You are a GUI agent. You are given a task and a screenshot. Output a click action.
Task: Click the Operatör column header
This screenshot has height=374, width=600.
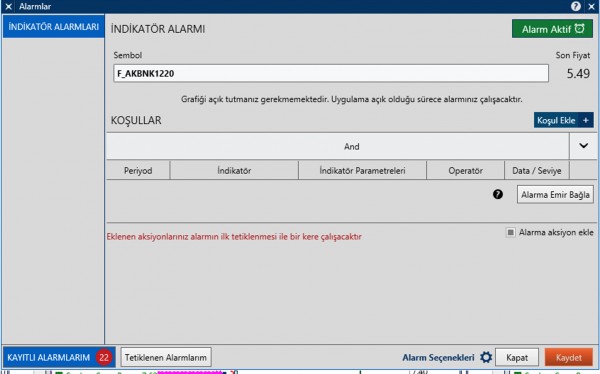click(465, 170)
